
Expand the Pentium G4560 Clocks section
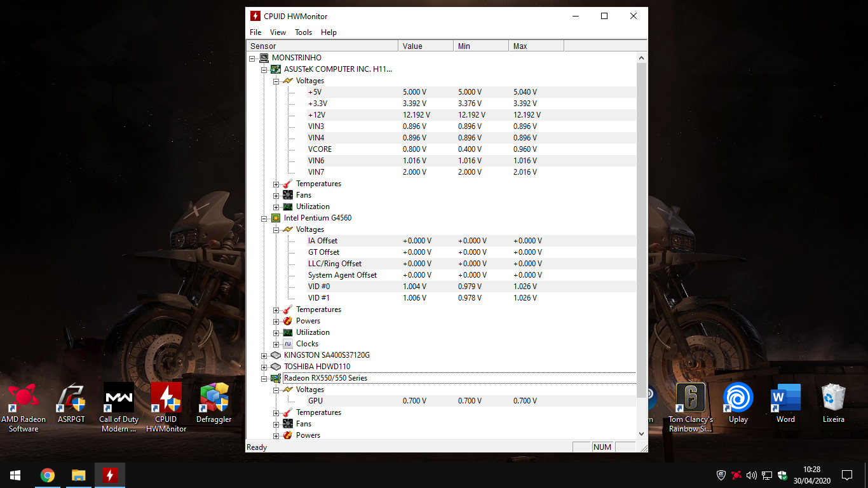click(x=276, y=344)
